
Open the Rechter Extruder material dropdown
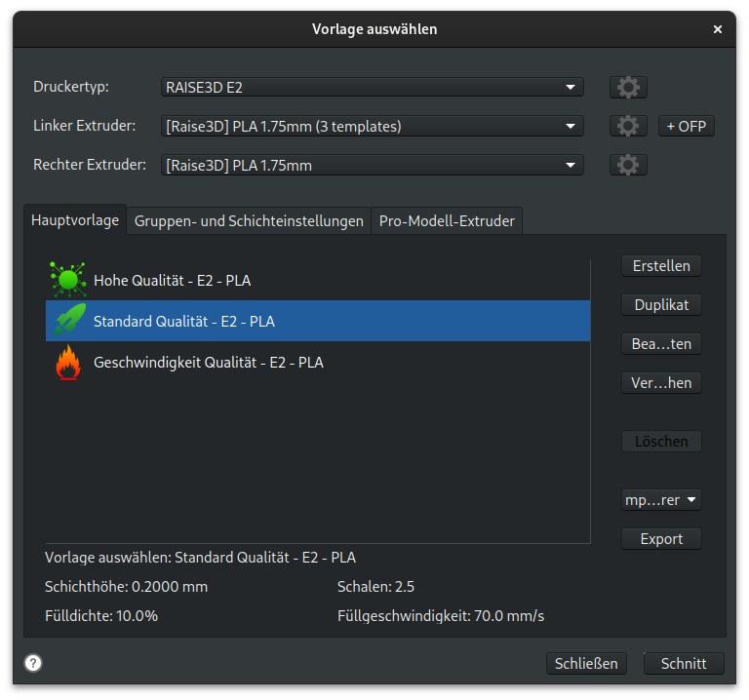(x=372, y=165)
